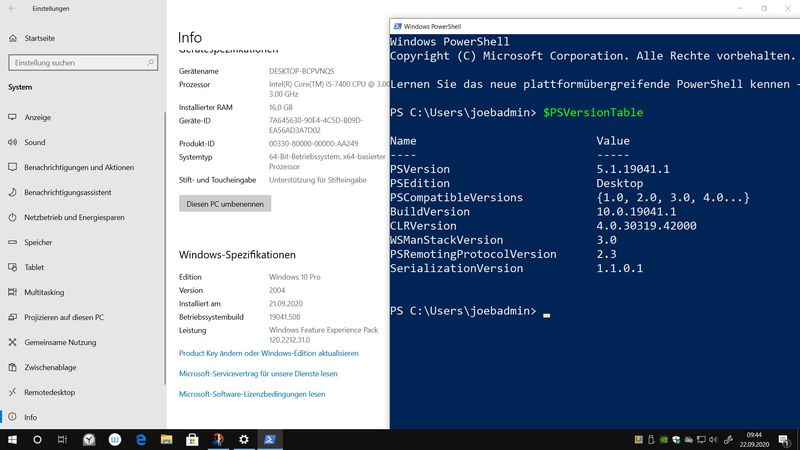Click the $PSVersionTable command in PowerShell
The height and width of the screenshot is (450, 800).
click(593, 112)
